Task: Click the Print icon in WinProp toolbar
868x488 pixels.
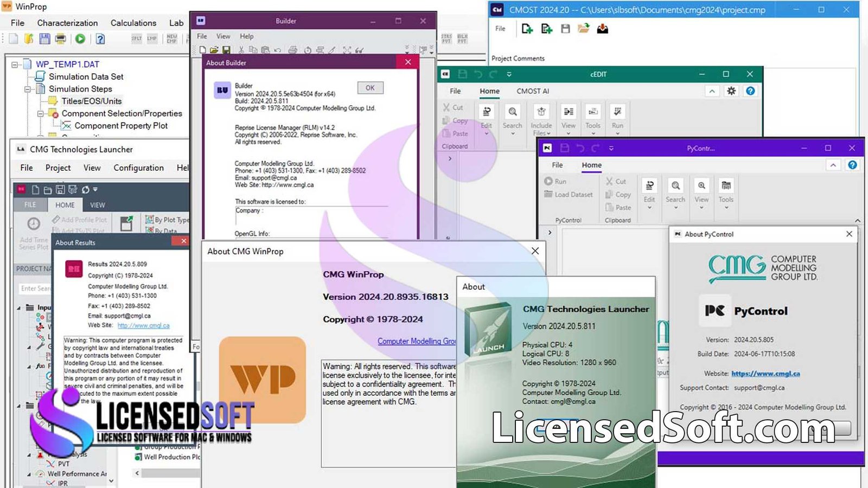Action: [x=61, y=39]
